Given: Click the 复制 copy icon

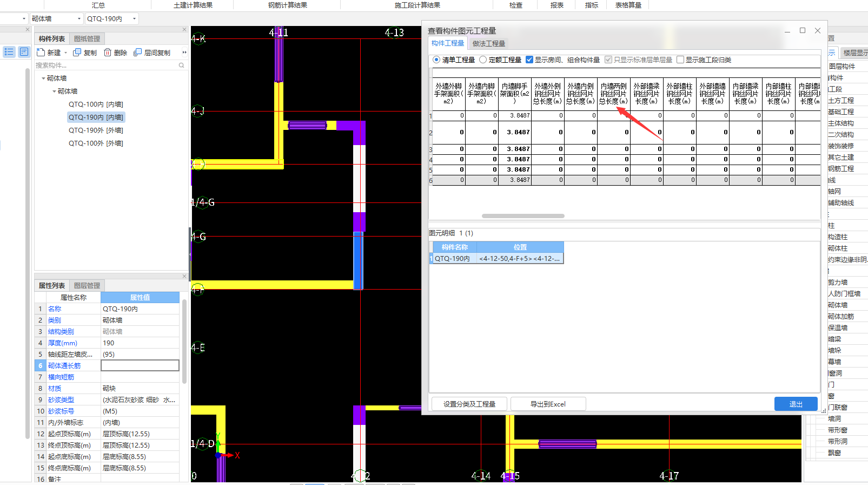Looking at the screenshot, I should [77, 53].
